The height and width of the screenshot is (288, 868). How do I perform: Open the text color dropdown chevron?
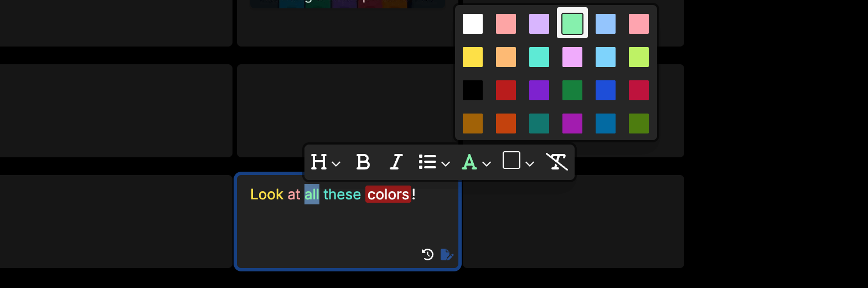pos(487,164)
